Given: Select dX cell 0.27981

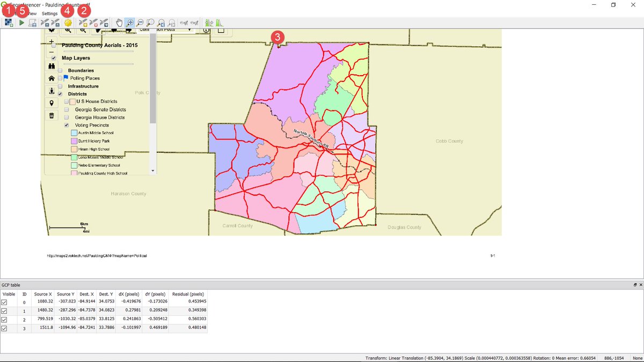Looking at the screenshot, I should [129, 311].
